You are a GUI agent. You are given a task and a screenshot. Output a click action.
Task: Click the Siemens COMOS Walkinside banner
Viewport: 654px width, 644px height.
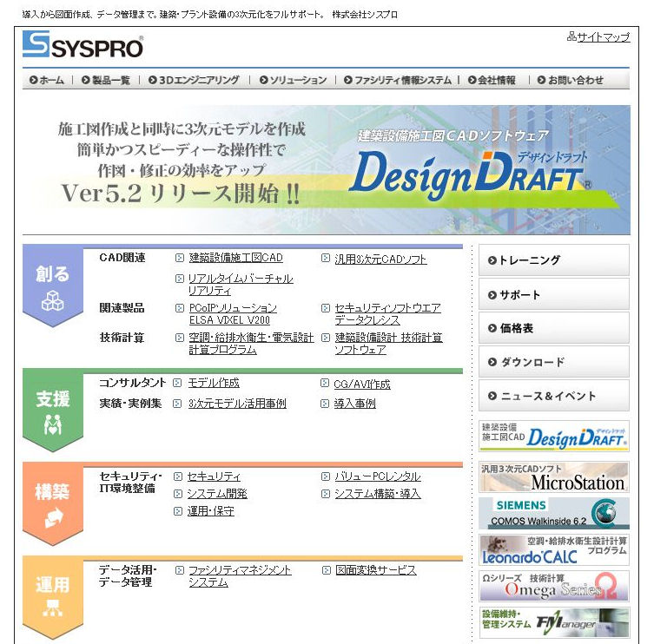tap(553, 513)
